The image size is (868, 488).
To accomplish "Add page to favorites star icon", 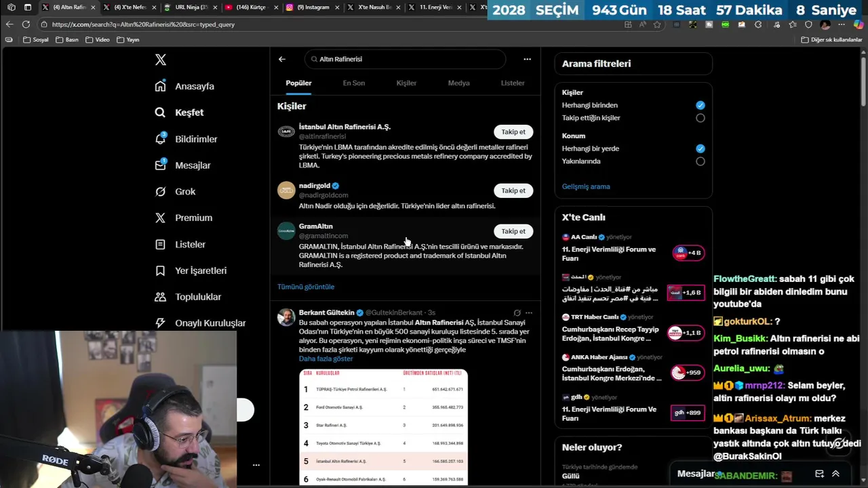I will tap(657, 24).
